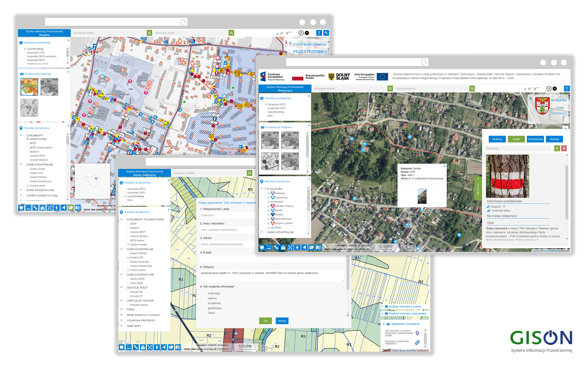Select Geoportal-TOPO radio in Dobroszyce window

[266, 108]
